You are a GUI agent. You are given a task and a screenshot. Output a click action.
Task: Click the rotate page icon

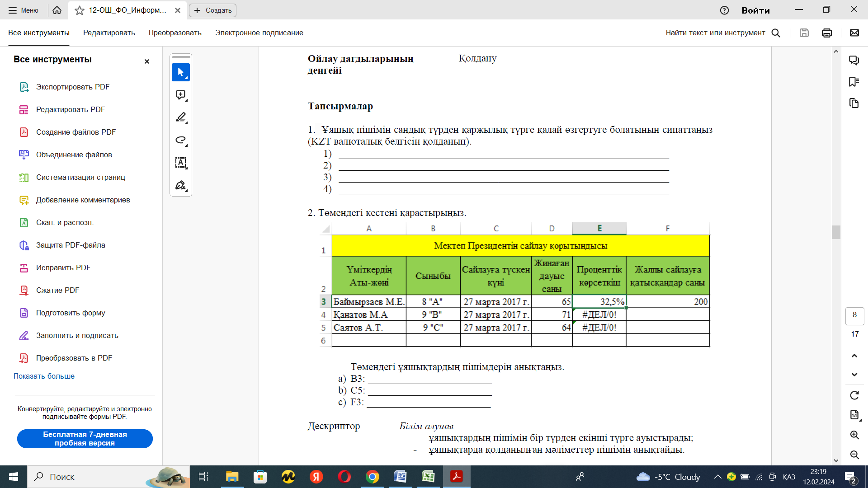point(854,395)
